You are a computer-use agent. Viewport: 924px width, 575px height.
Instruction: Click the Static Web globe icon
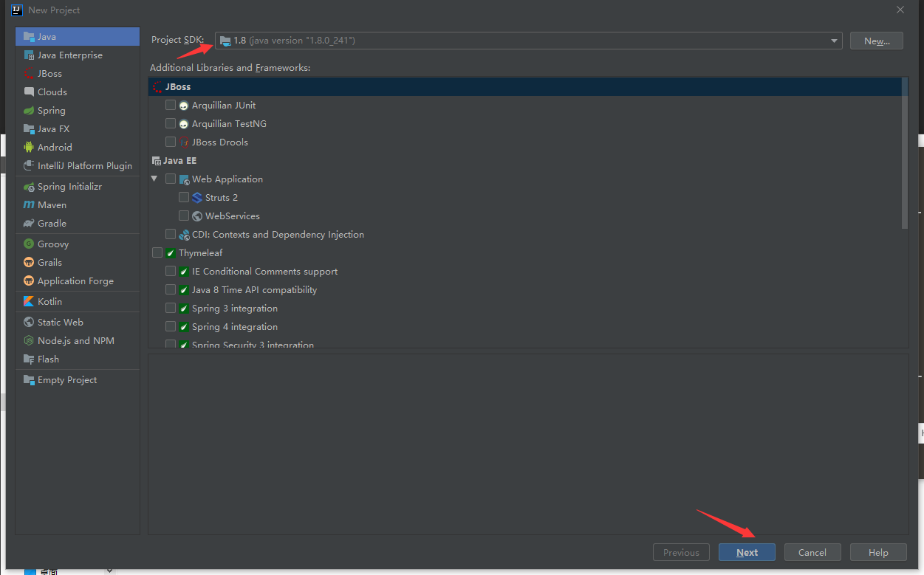tap(29, 322)
